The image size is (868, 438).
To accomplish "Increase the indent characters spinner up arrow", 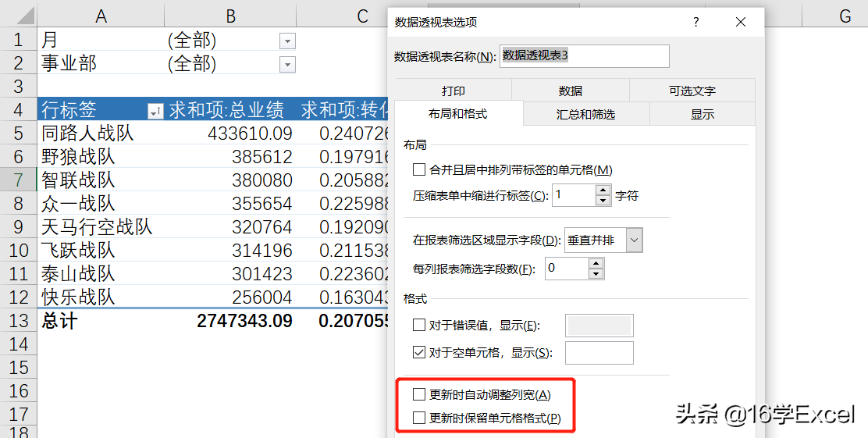I will coord(603,190).
